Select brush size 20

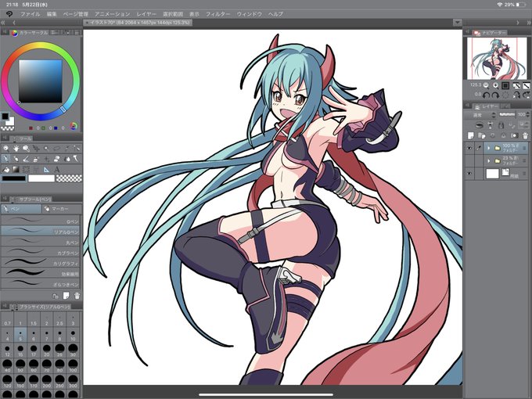(46, 350)
